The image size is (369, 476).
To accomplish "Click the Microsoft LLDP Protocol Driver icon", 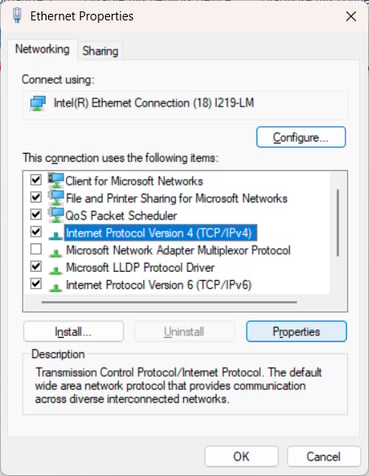I will coord(55,270).
